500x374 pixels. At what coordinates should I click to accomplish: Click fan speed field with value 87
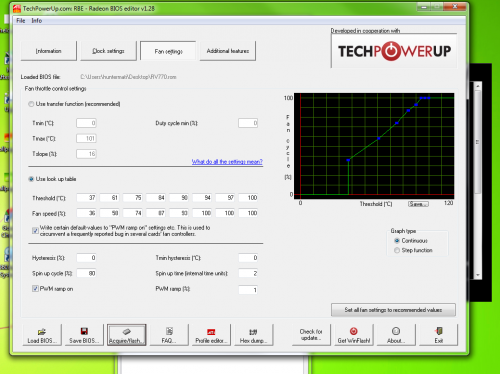click(x=156, y=213)
